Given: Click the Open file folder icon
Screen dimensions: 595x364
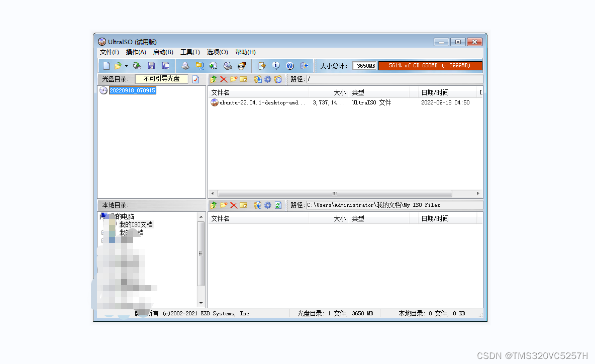Looking at the screenshot, I should 118,66.
